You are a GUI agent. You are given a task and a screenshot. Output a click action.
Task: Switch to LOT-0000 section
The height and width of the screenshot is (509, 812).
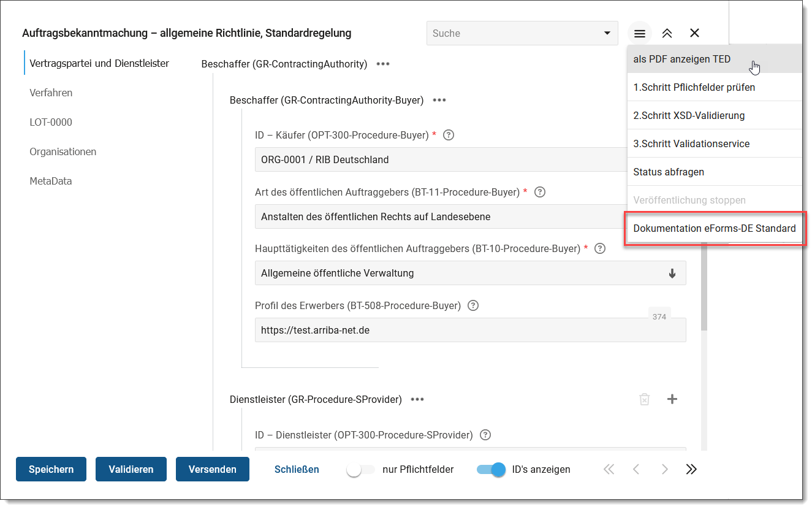coord(51,122)
